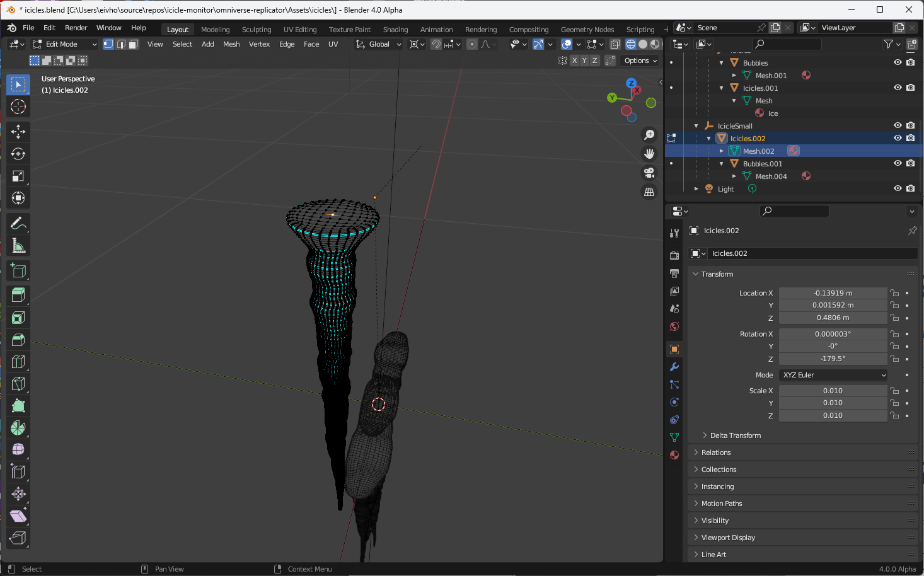Image resolution: width=924 pixels, height=576 pixels.
Task: Click the Location X value field
Action: coord(833,293)
